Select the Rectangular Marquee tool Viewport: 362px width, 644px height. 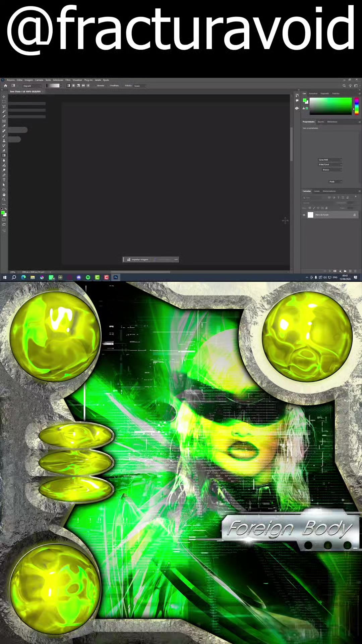tap(4, 101)
